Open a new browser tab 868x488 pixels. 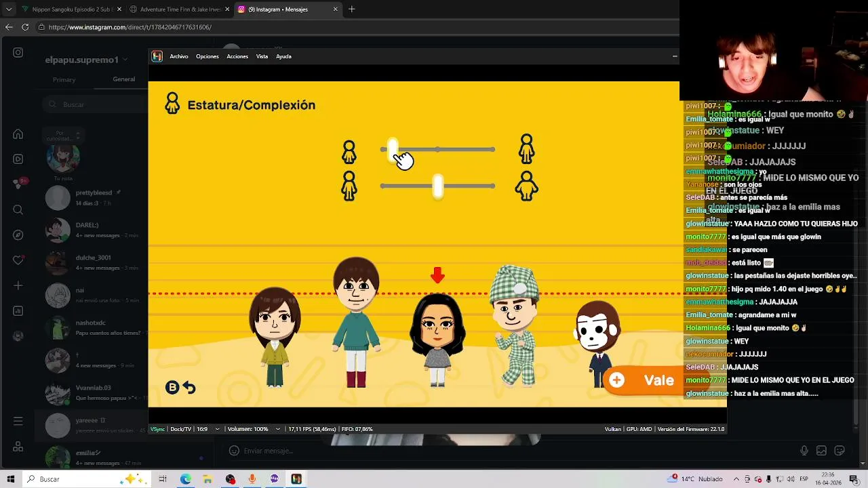351,9
